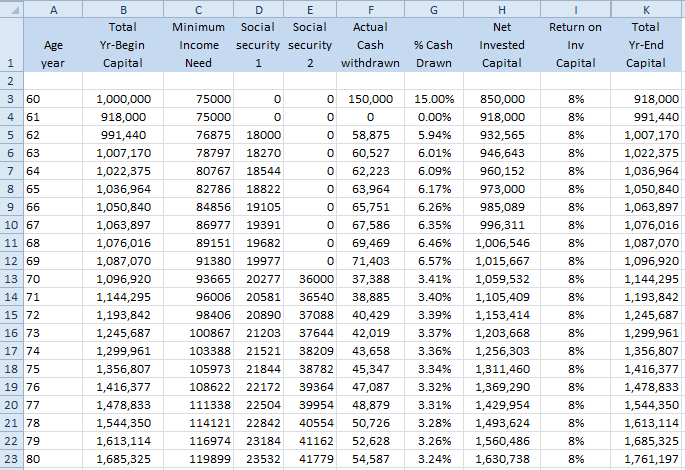Image resolution: width=685 pixels, height=470 pixels.
Task: Click the 'Return on Inv Capital' heading cell
Action: pos(575,44)
